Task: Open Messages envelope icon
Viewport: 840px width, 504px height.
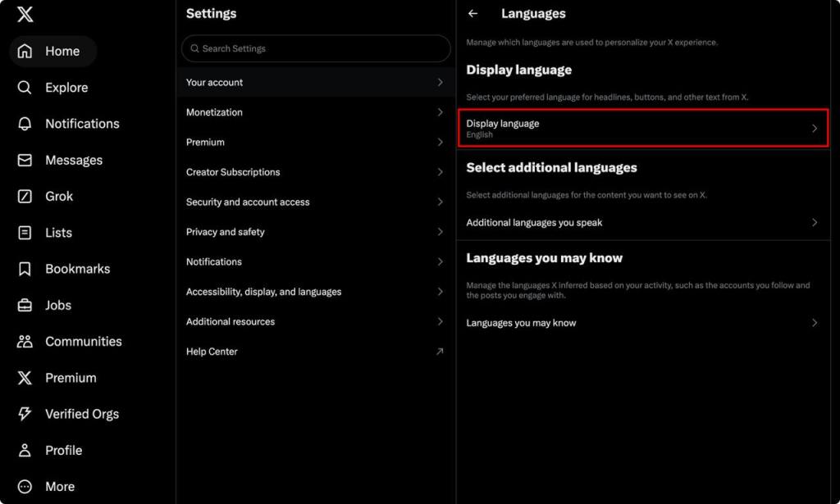Action: (x=25, y=160)
